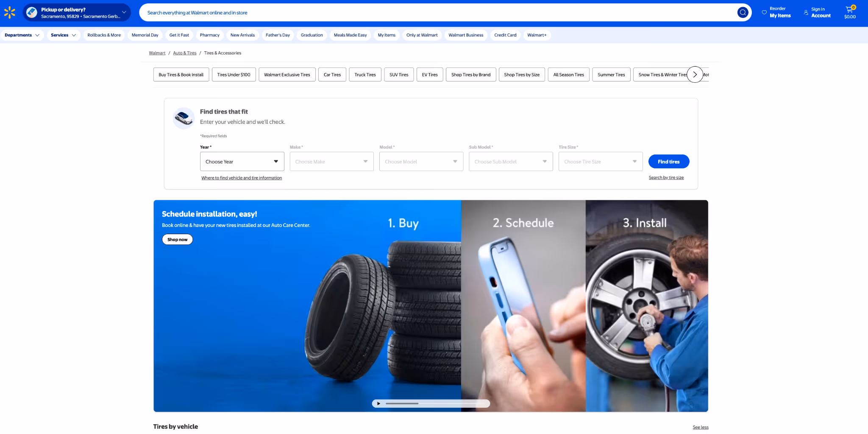868x434 pixels.
Task: Click the Walmart spark logo
Action: 10,12
